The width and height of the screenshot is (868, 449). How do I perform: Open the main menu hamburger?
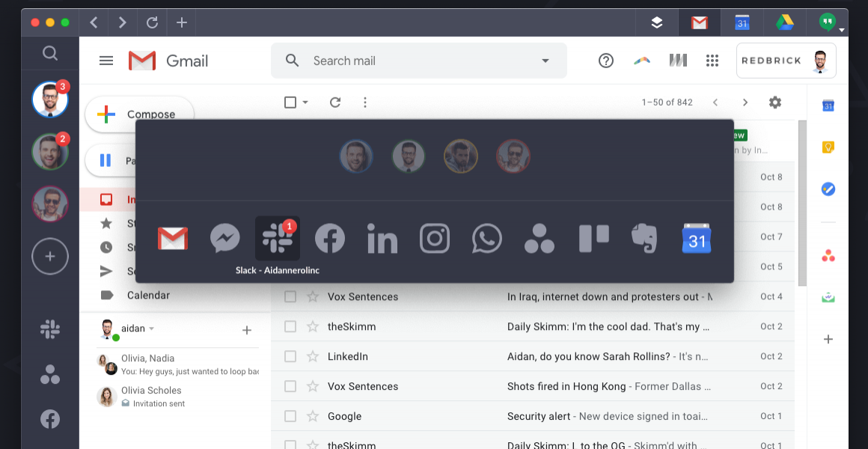click(106, 61)
